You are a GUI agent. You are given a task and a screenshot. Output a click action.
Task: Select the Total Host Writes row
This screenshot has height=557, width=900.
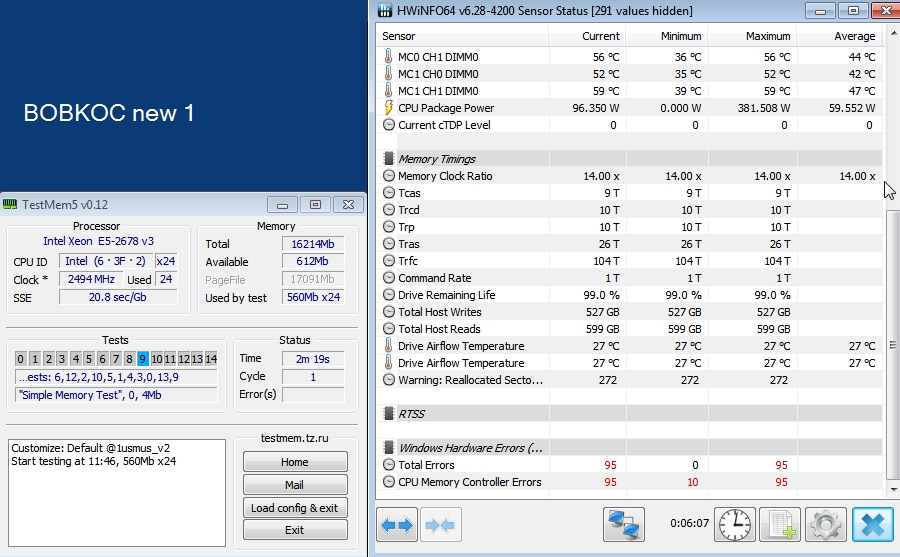click(x=629, y=312)
